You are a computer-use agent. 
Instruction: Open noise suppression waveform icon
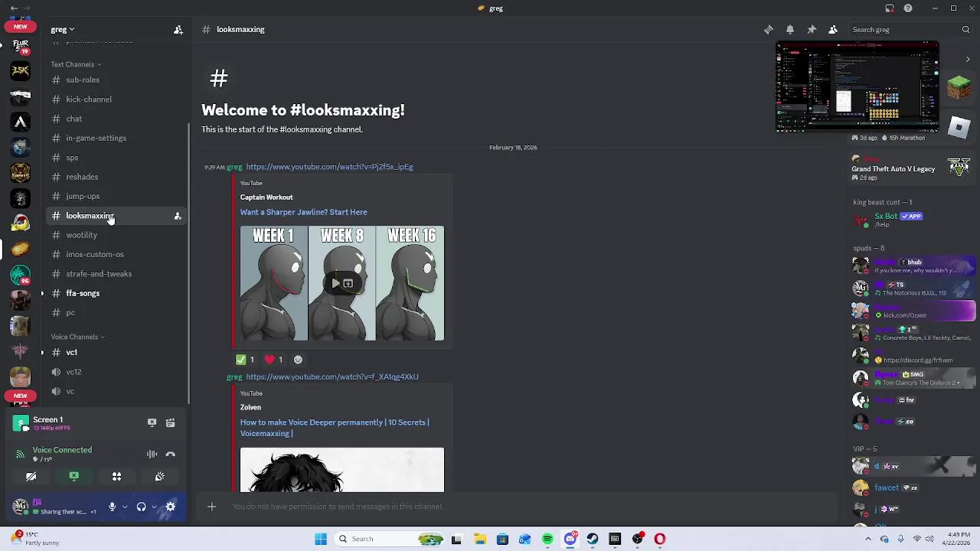pyautogui.click(x=152, y=455)
